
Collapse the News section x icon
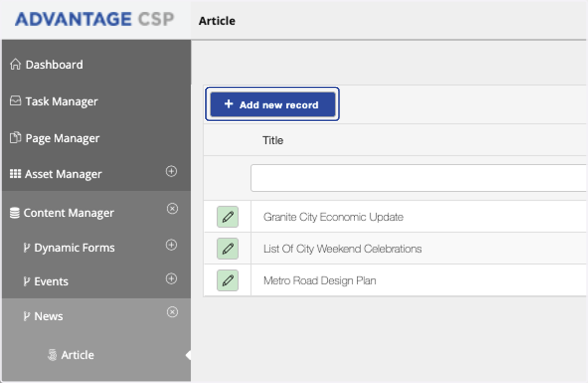[172, 312]
